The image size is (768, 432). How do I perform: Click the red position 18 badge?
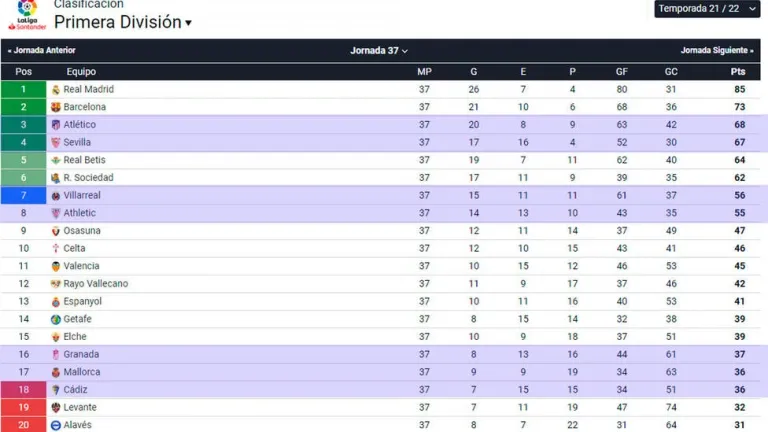[x=24, y=390]
